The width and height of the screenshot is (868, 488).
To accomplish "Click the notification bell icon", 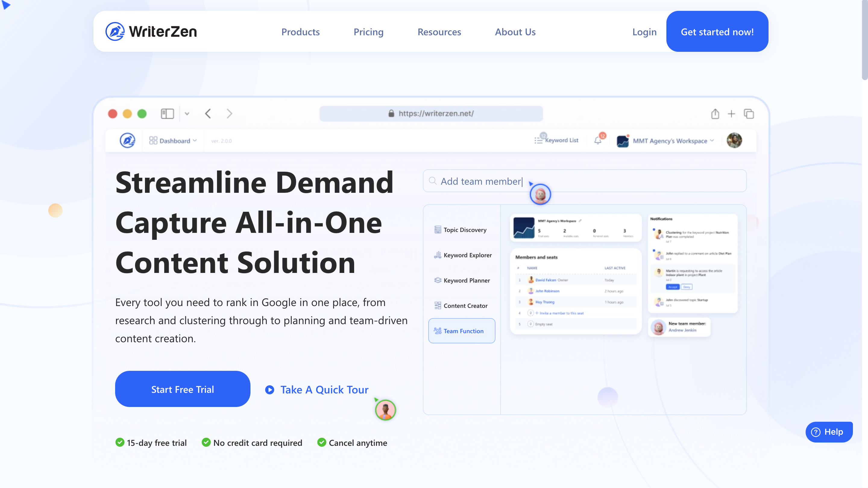I will pos(598,140).
